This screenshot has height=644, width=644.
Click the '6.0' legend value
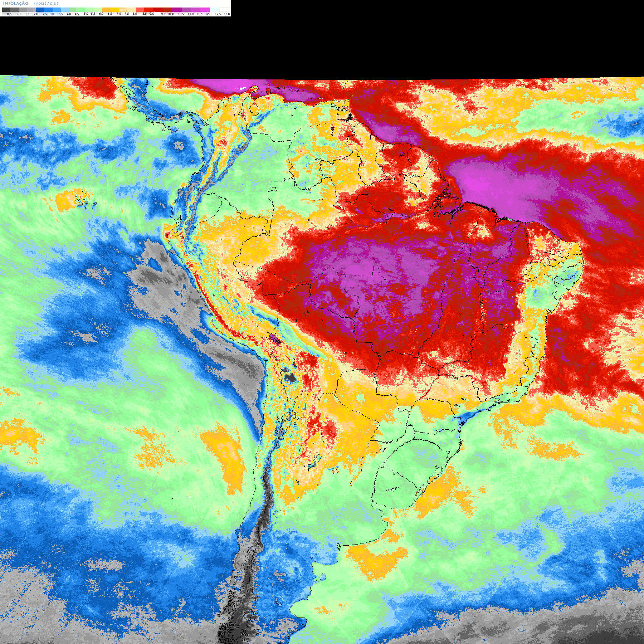101,14
